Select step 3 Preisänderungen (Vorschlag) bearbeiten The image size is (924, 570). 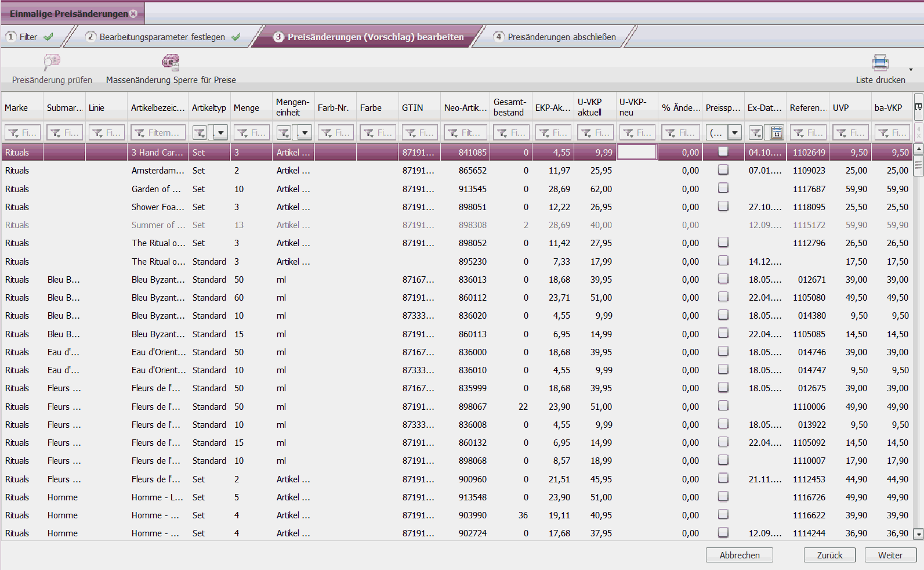pos(369,37)
